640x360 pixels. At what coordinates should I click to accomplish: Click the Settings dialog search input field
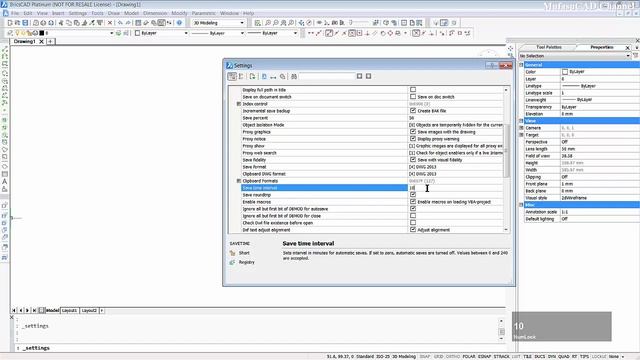click(327, 76)
